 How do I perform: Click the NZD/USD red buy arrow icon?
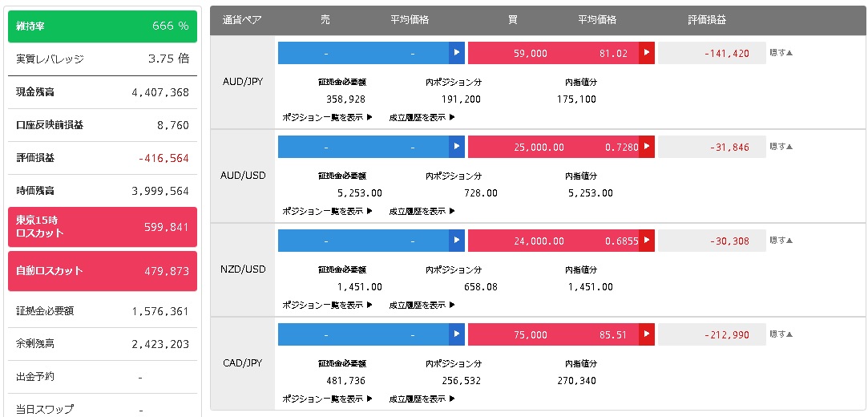[x=647, y=241]
